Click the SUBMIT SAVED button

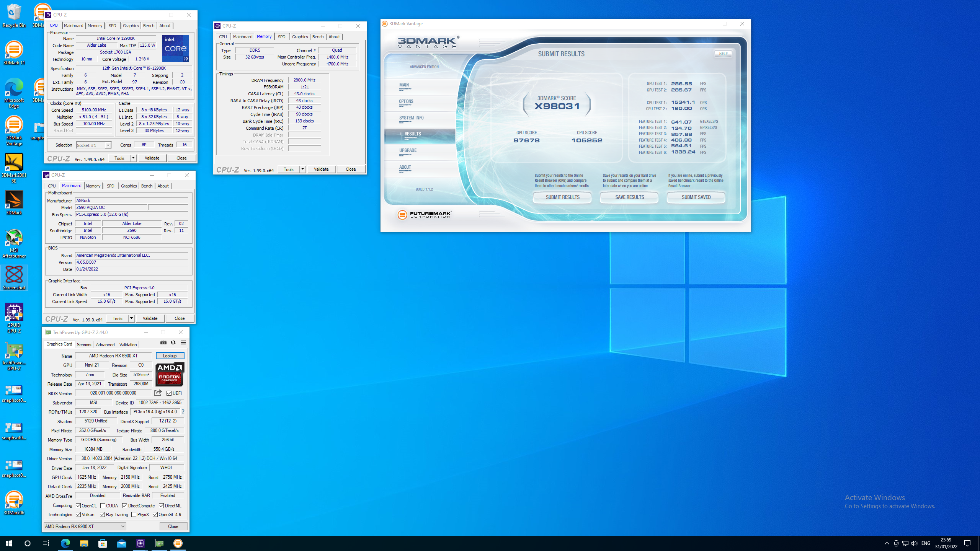coord(696,197)
